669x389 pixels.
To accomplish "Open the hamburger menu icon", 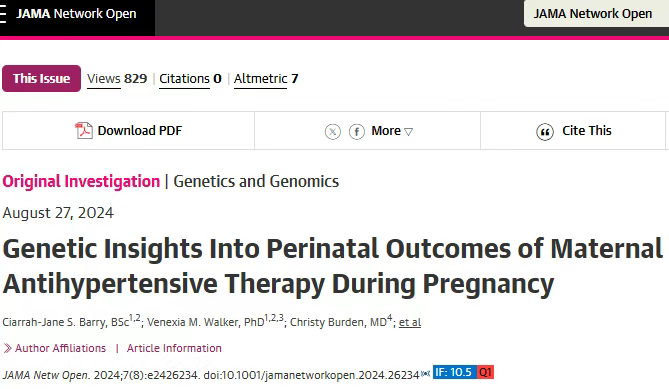I will (x=3, y=14).
